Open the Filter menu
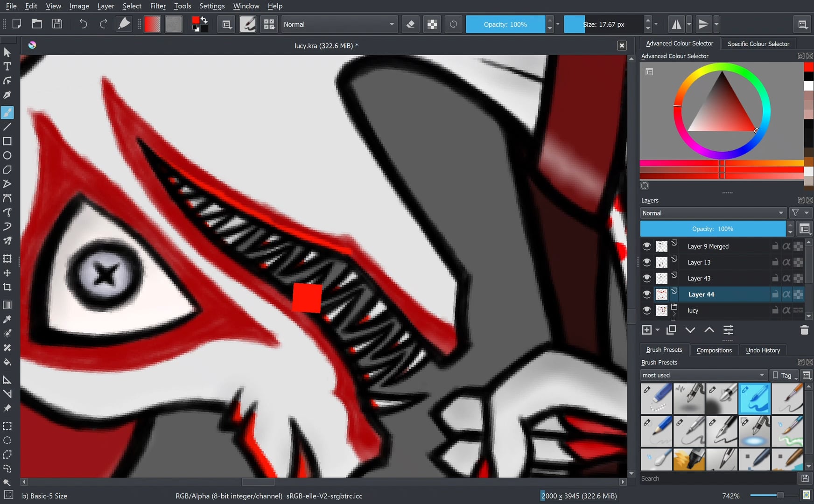This screenshot has width=814, height=504. [x=158, y=6]
